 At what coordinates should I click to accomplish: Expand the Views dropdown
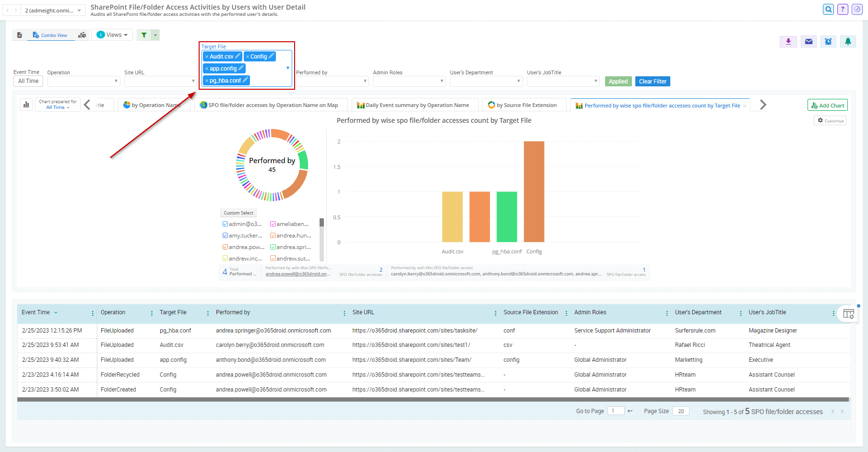(112, 35)
